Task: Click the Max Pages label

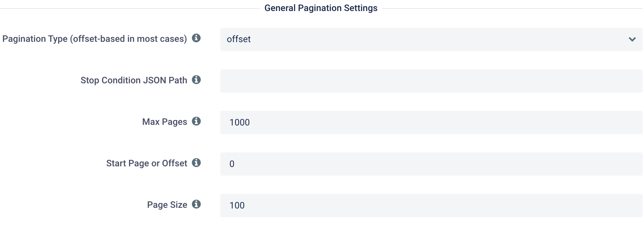Action: (x=165, y=122)
